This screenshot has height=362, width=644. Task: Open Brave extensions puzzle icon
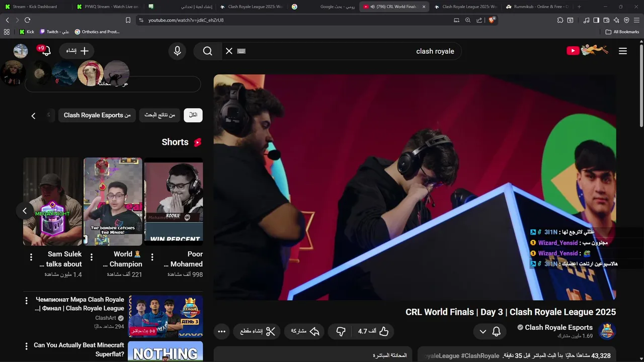pyautogui.click(x=560, y=20)
